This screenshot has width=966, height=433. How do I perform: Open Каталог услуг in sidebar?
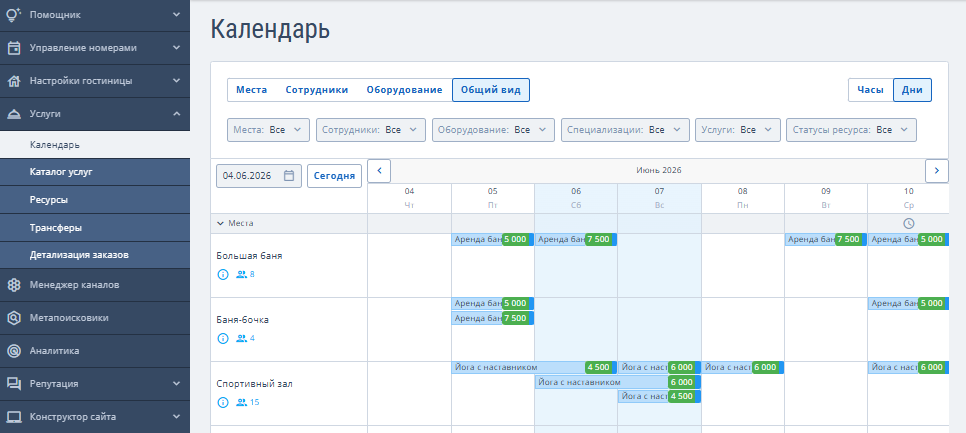coord(95,172)
